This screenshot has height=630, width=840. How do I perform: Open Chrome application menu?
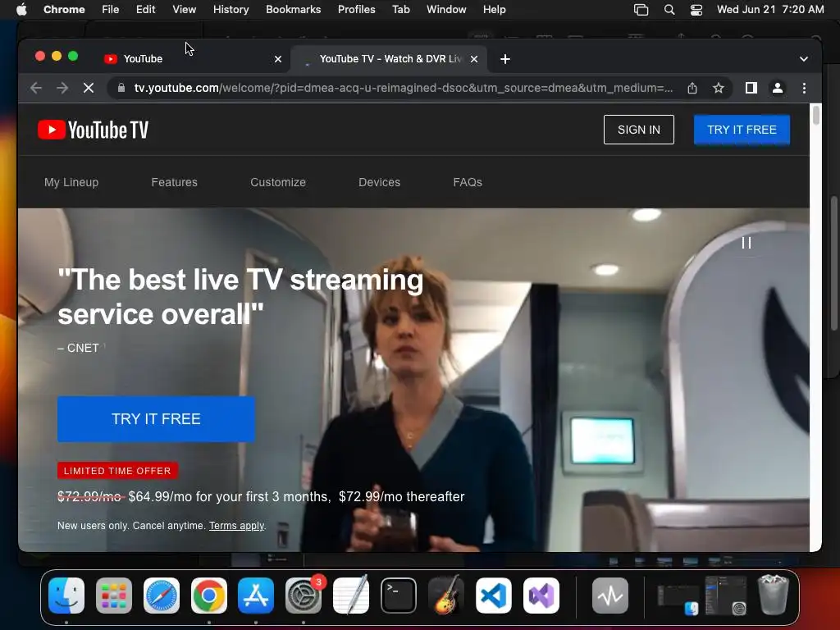click(64, 10)
